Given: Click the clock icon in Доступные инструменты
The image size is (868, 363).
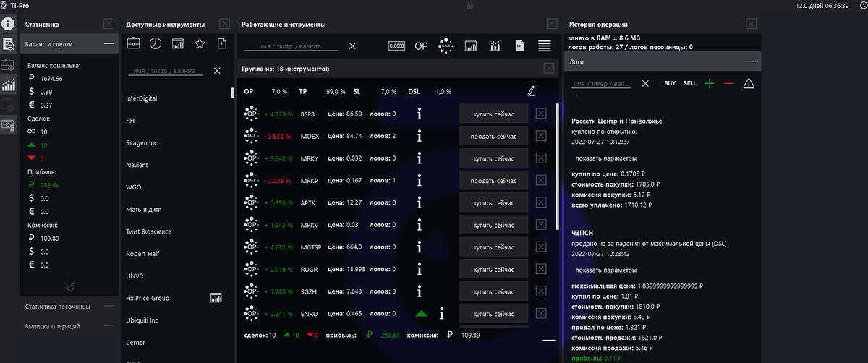Looking at the screenshot, I should pos(156,44).
